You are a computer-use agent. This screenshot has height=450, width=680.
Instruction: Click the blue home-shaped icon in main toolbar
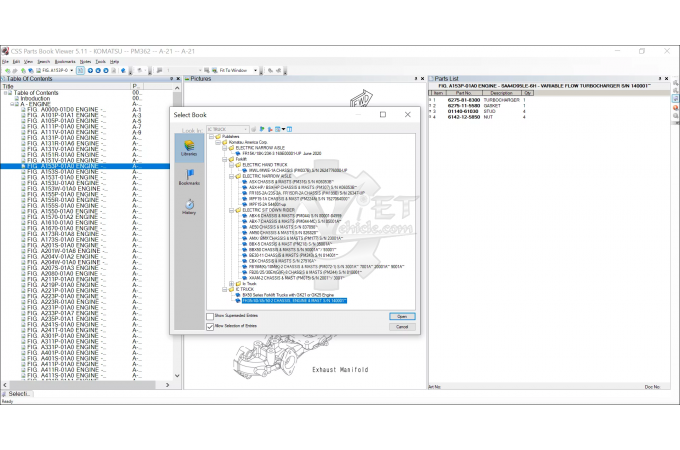point(123,70)
